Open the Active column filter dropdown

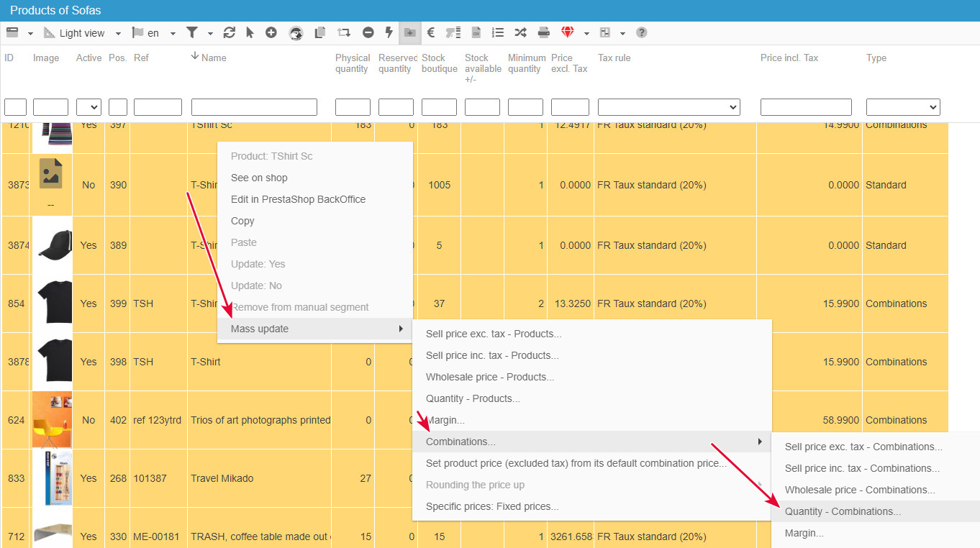tap(89, 107)
